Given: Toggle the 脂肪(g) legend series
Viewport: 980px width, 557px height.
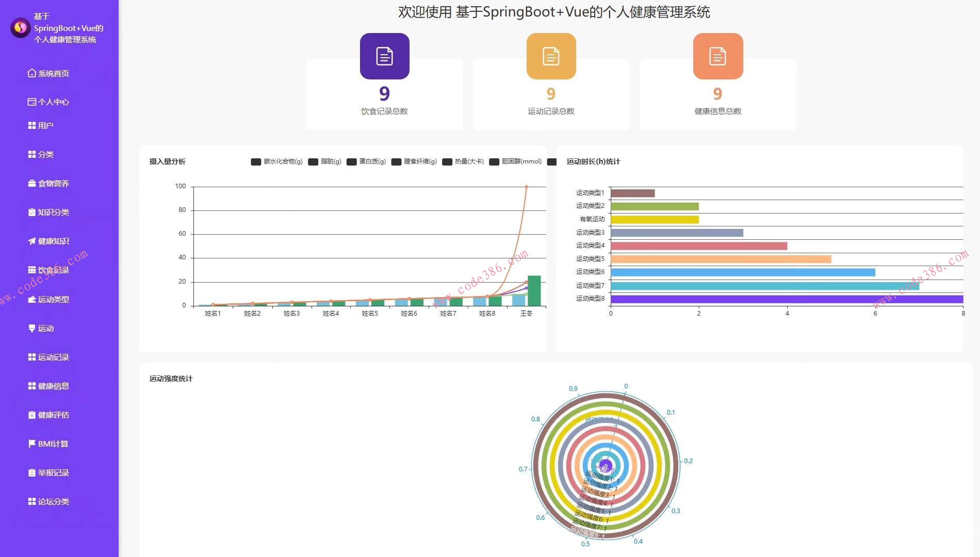Looking at the screenshot, I should [x=325, y=161].
